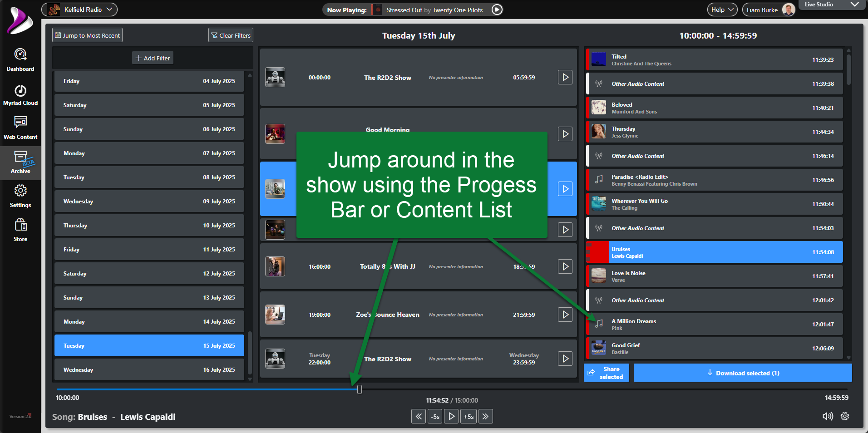Select Friday 11 July 2025

click(149, 250)
